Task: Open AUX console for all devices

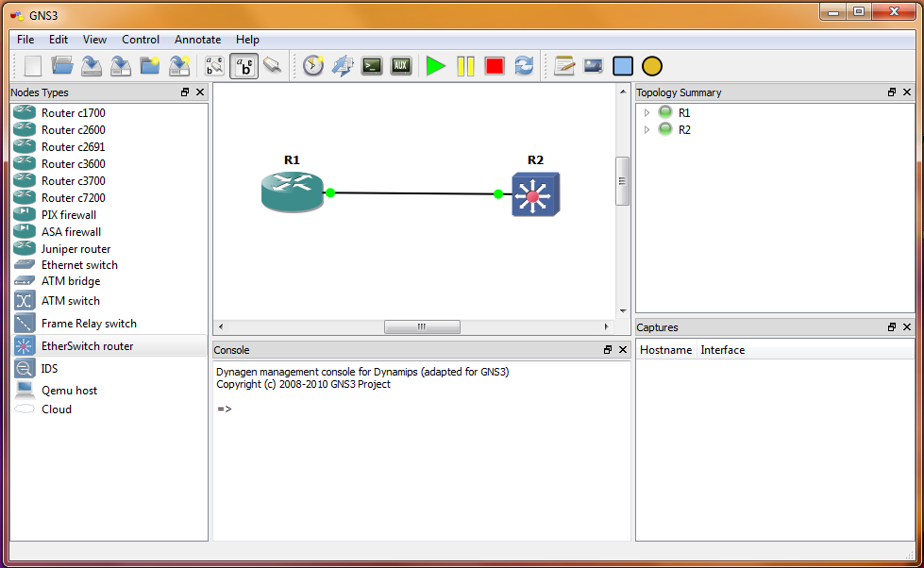Action: (401, 66)
